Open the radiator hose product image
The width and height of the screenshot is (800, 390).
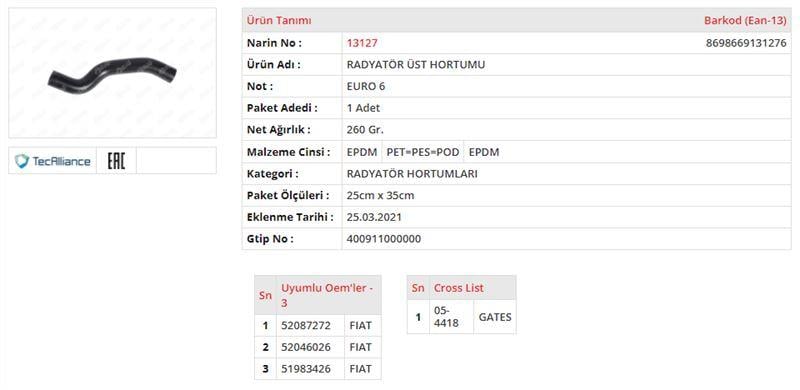[x=112, y=72]
